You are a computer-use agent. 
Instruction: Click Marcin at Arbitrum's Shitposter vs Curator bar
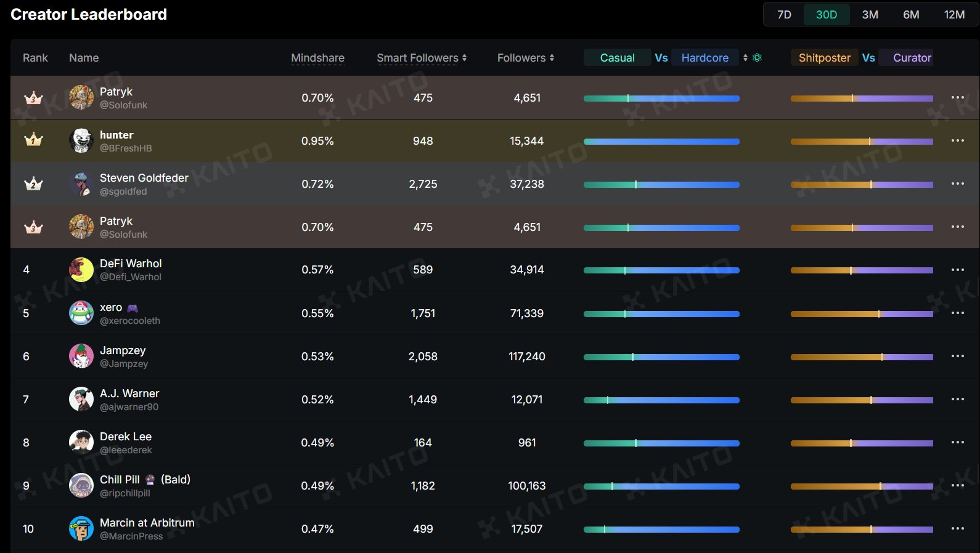coord(862,530)
